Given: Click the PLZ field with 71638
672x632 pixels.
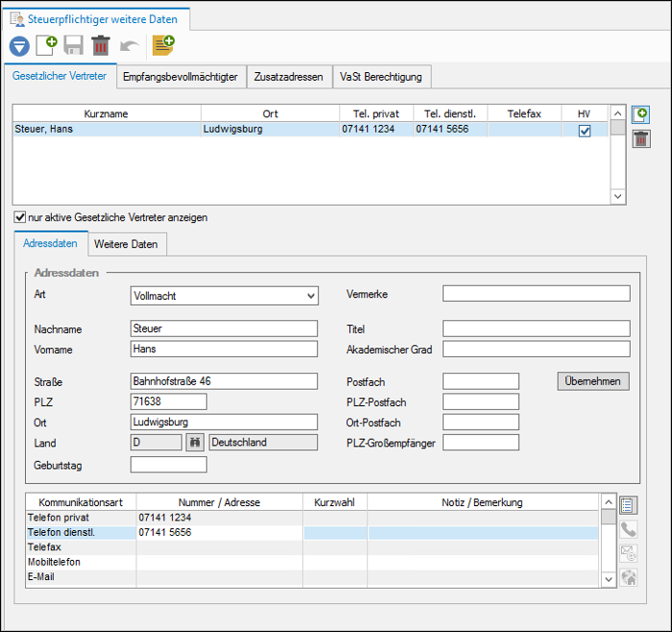Looking at the screenshot, I should [168, 401].
